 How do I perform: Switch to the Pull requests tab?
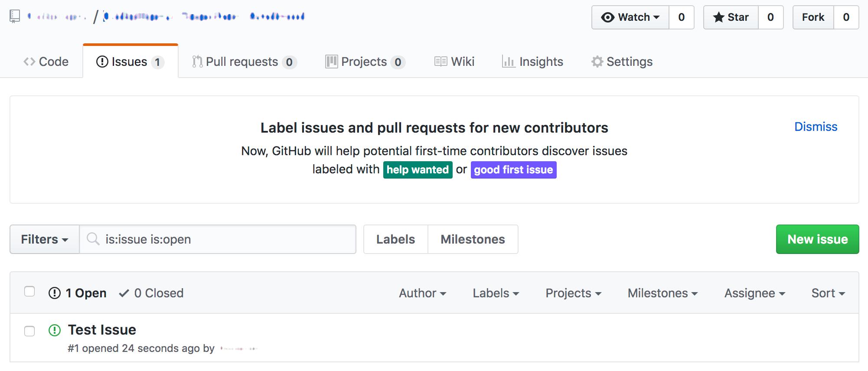[244, 62]
